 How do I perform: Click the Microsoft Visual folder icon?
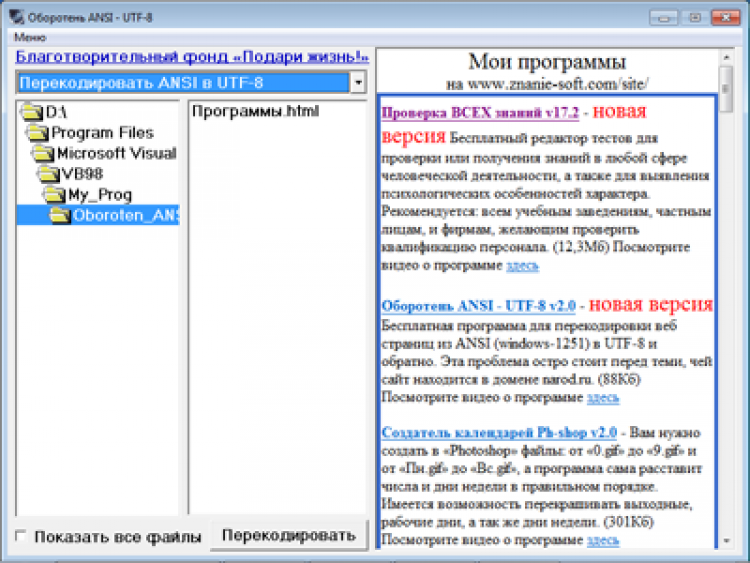(43, 154)
